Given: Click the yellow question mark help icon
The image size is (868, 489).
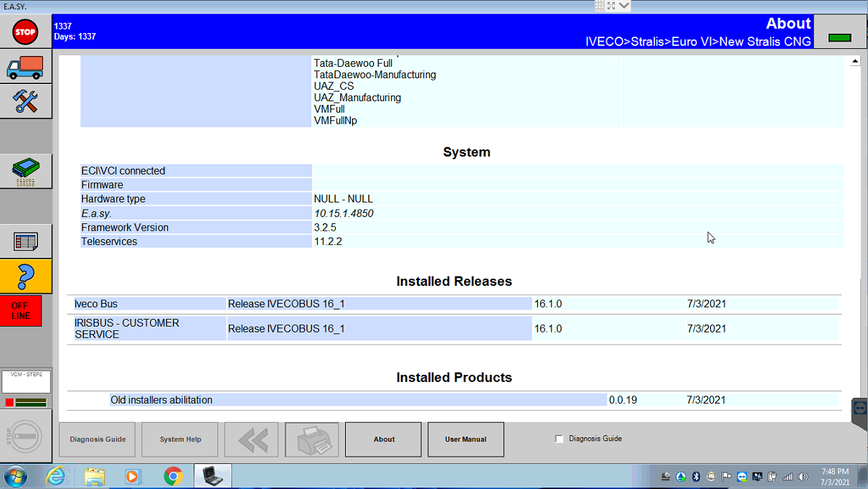Looking at the screenshot, I should 26,276.
